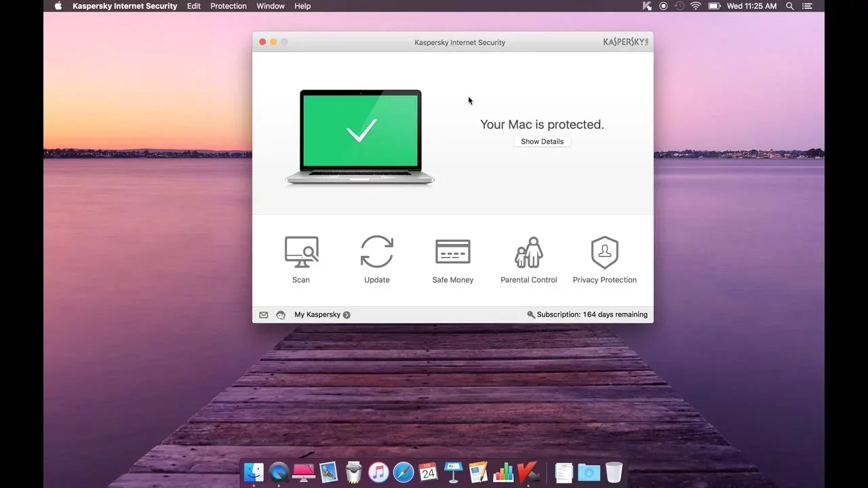The height and width of the screenshot is (488, 868).
Task: Open the Window menu
Action: coord(271,6)
